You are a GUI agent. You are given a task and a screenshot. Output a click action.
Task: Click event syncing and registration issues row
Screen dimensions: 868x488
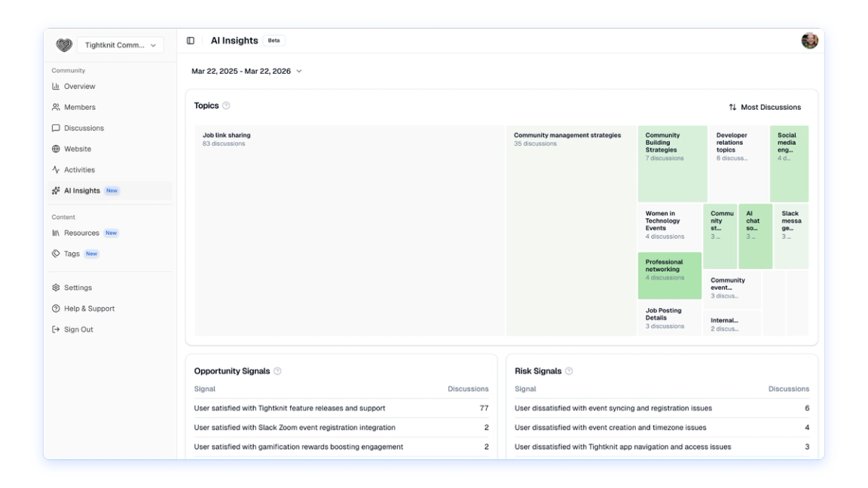click(662, 408)
